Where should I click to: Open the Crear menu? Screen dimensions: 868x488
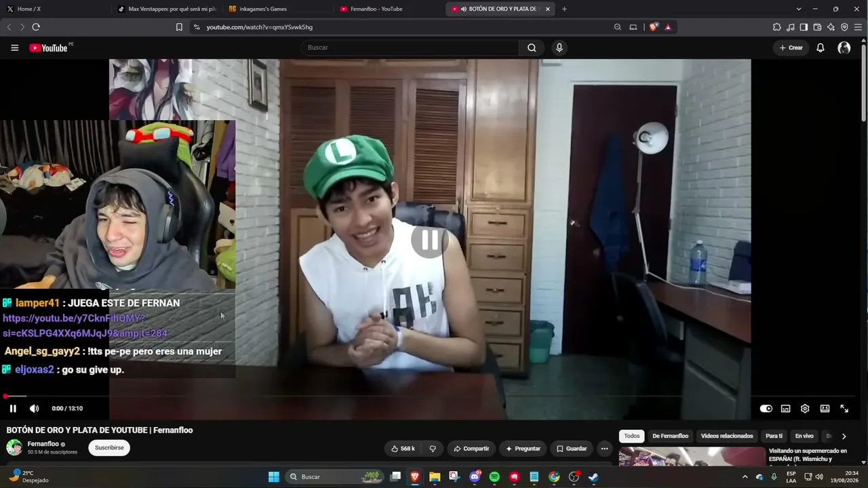click(791, 47)
